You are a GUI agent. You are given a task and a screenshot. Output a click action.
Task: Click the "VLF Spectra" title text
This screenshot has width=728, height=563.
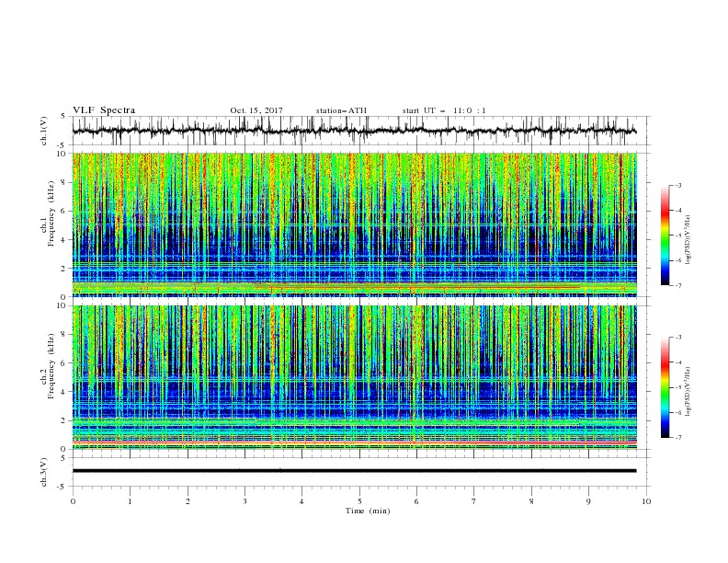pos(104,110)
